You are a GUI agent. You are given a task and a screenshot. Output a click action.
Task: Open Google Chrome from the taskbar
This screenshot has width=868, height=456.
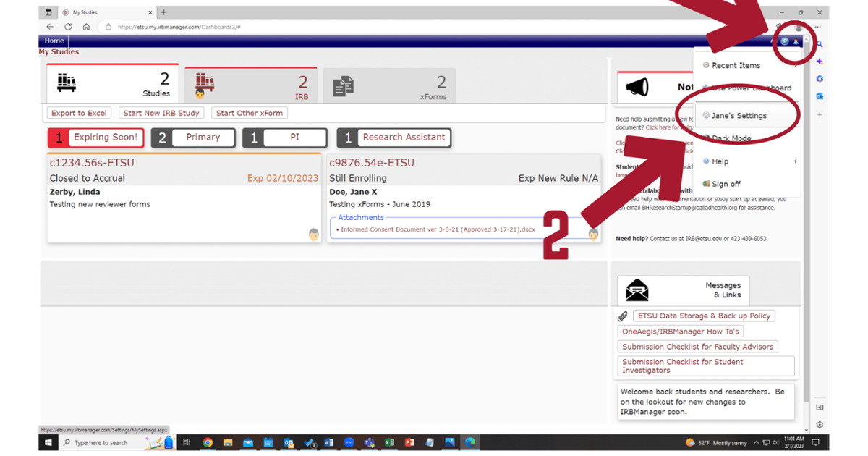click(208, 442)
